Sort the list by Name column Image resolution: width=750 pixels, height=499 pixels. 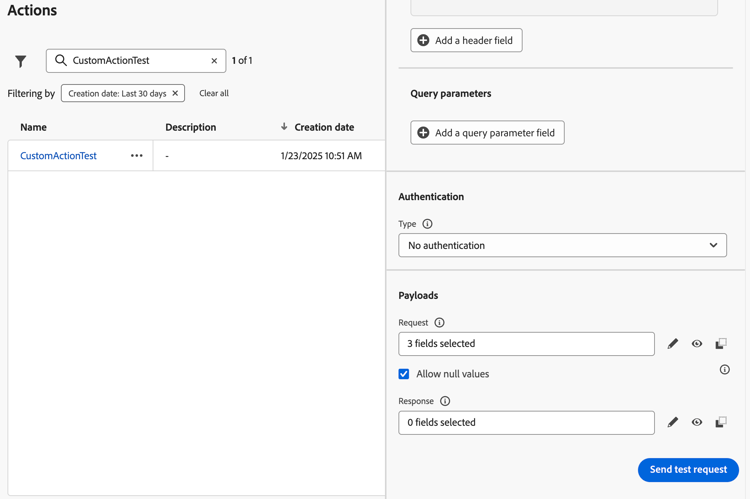pyautogui.click(x=34, y=128)
